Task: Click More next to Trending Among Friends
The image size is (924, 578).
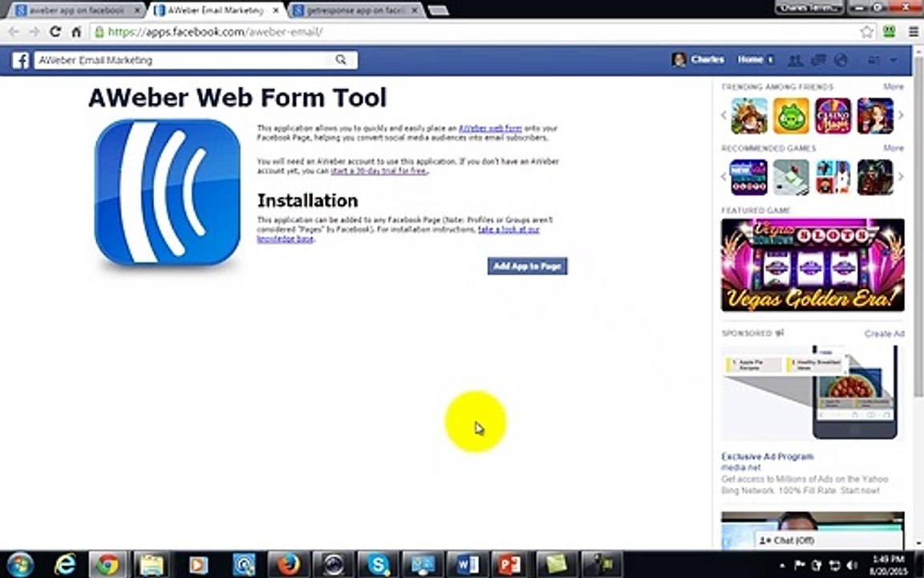Action: pyautogui.click(x=894, y=87)
